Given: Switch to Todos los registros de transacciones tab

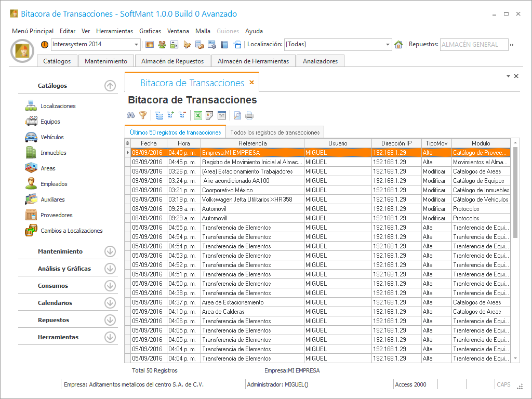Looking at the screenshot, I should [x=275, y=132].
